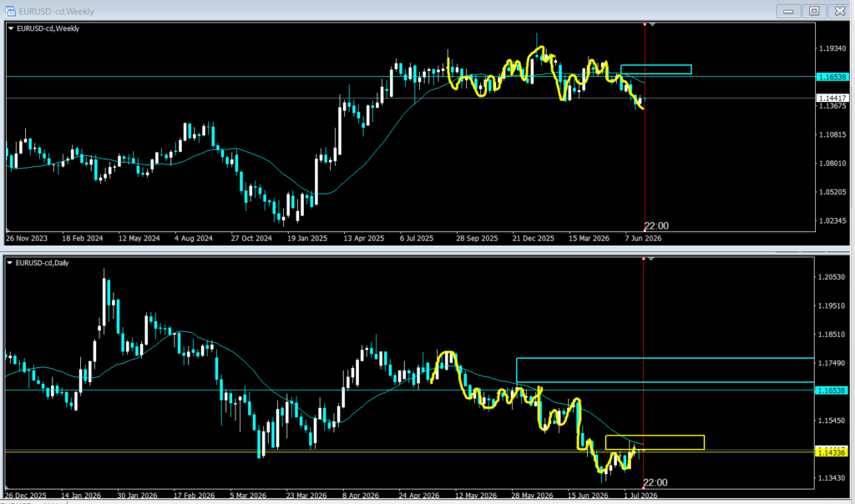Viewport: 855px width, 504px height.
Task: Restore down the EURUSD-cd chart window
Action: pyautogui.click(x=814, y=11)
